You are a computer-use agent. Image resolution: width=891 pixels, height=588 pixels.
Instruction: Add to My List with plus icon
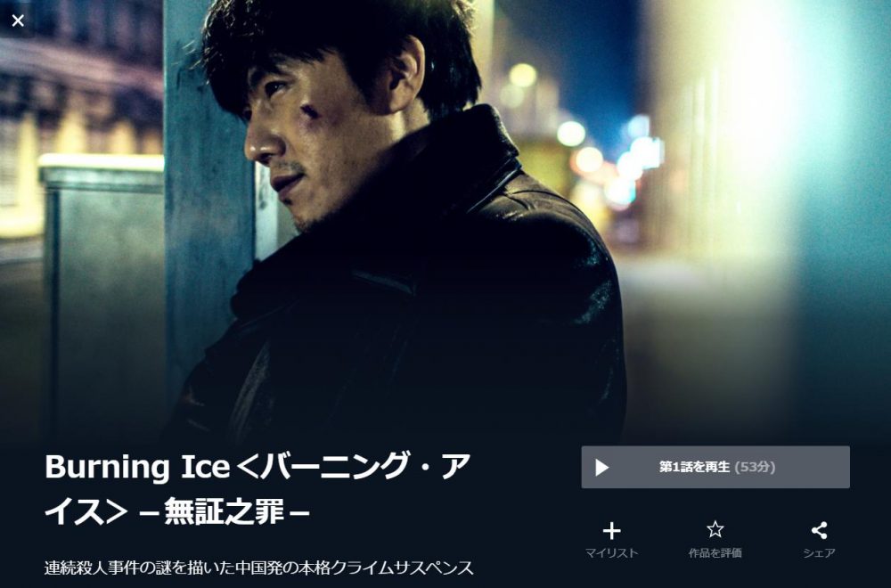tap(611, 531)
